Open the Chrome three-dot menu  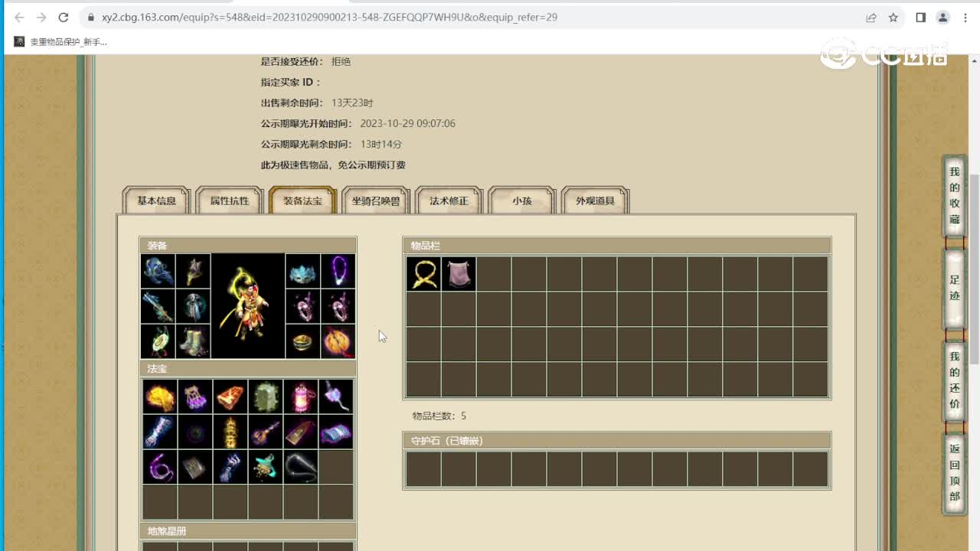[965, 17]
